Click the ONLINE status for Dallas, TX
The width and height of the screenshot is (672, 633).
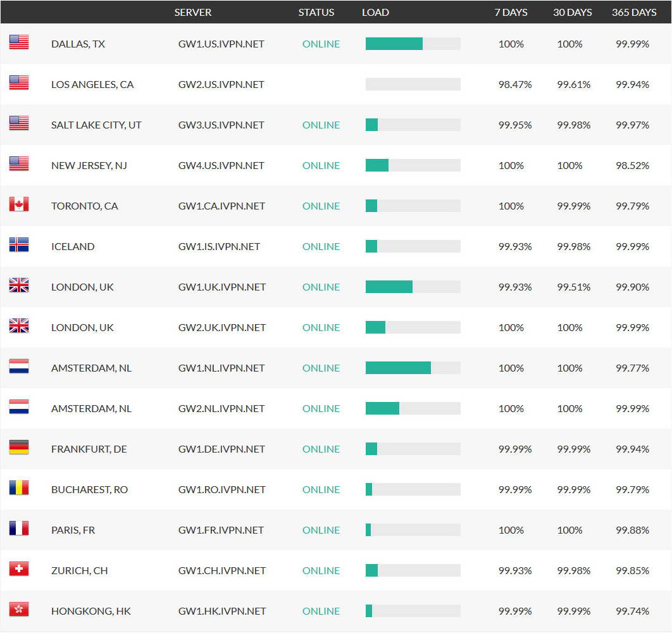321,44
